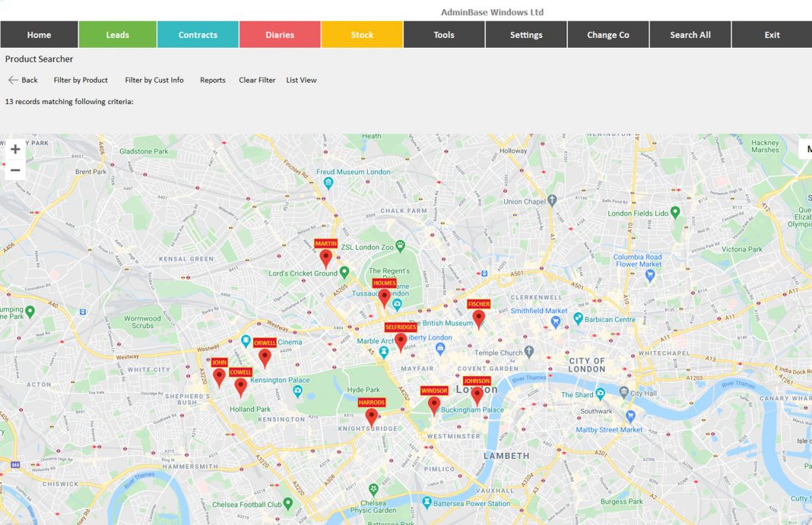Select the HARRODS map pin

pos(371,417)
